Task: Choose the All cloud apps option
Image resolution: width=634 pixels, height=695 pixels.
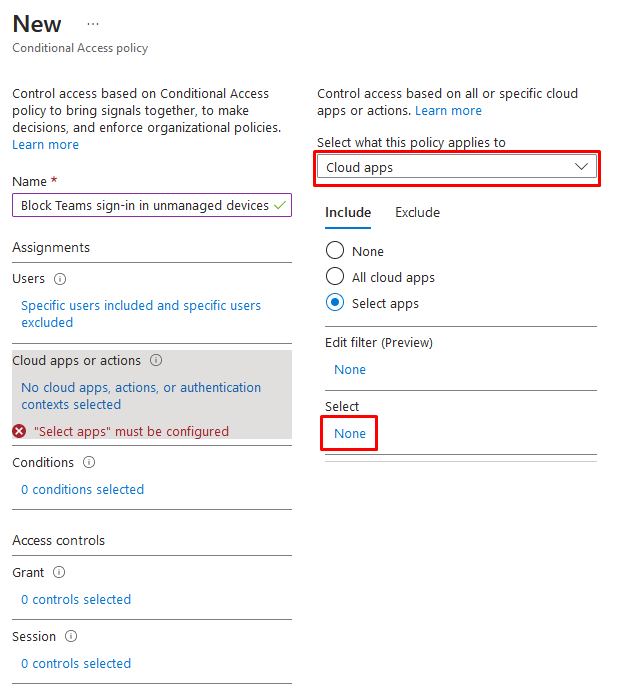Action: pos(335,276)
